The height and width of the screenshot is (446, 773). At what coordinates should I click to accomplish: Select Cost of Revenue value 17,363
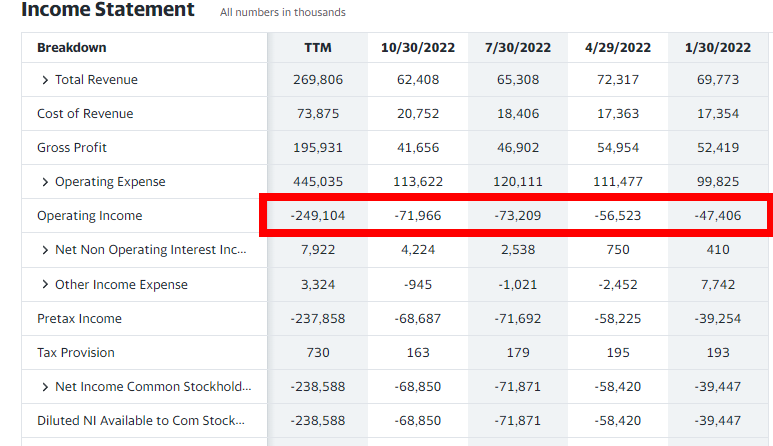point(618,114)
